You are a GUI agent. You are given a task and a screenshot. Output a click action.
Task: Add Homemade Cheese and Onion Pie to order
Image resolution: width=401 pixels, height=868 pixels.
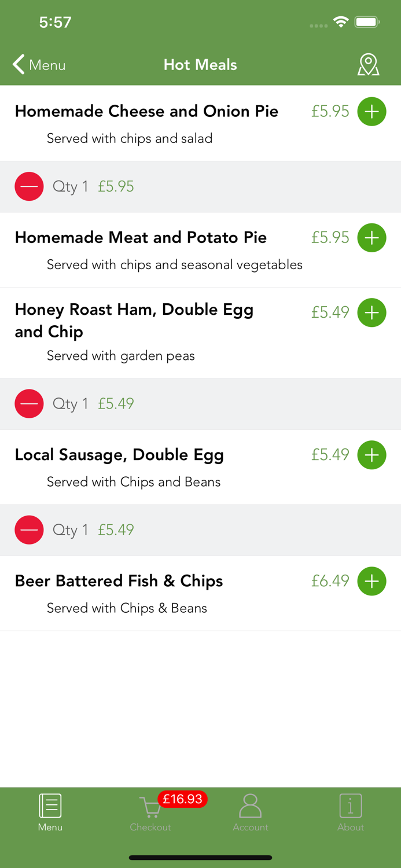click(x=371, y=111)
